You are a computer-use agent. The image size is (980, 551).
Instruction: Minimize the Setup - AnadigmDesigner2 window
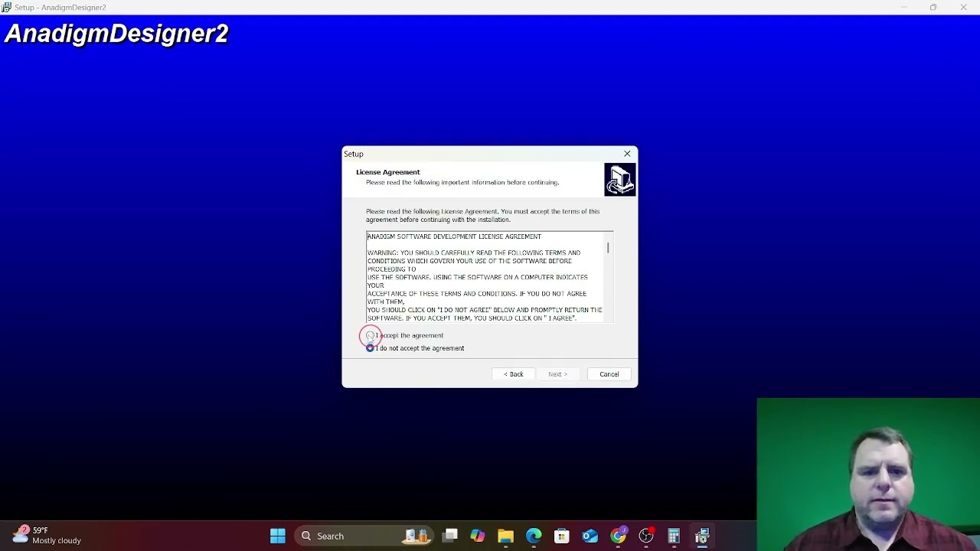(x=903, y=7)
